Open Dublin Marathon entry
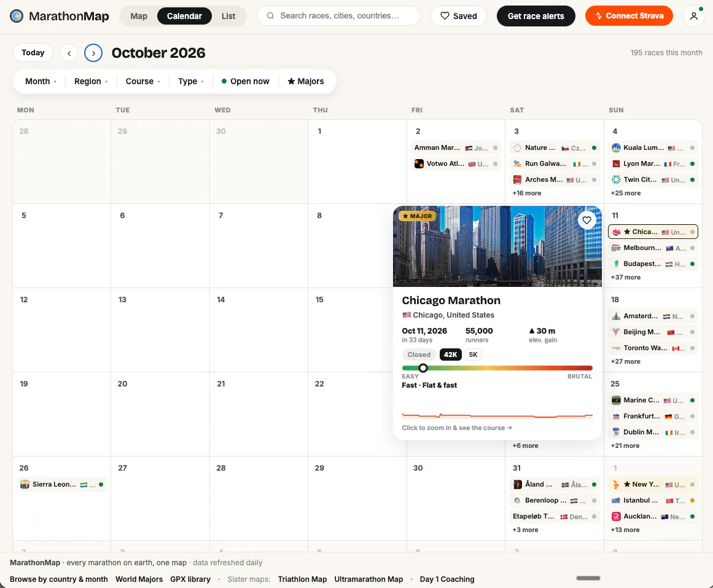Viewport: 713px width, 588px height. point(653,432)
